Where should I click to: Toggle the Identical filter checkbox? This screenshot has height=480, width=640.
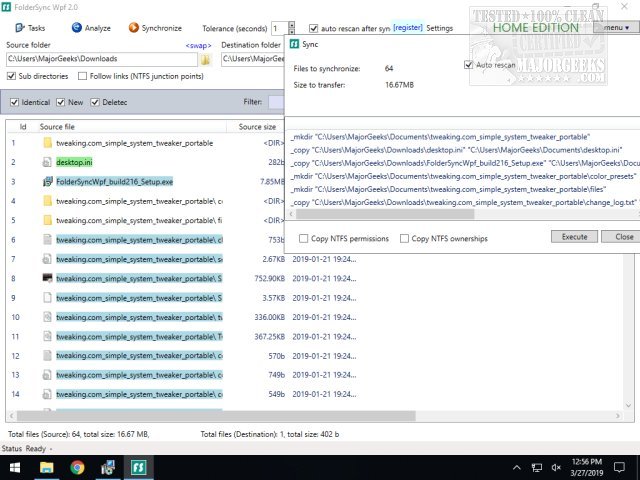(14, 102)
